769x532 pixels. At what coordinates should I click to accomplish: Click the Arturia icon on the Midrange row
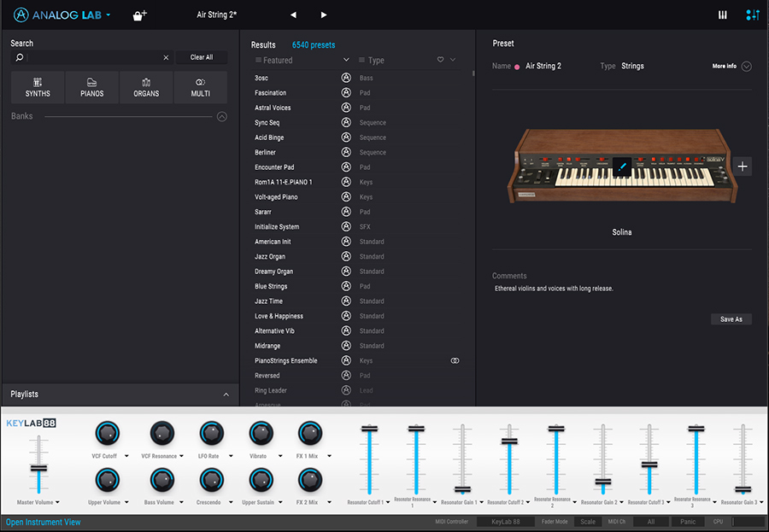tap(346, 345)
